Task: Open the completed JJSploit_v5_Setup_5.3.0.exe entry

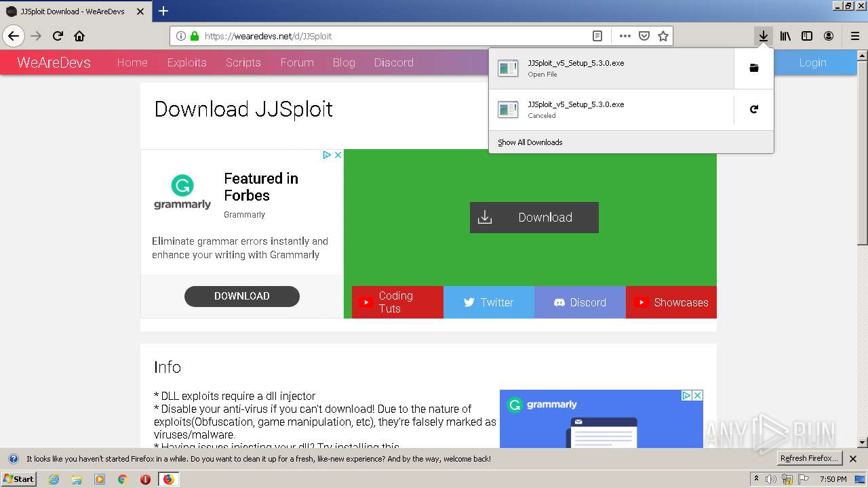Action: click(x=611, y=68)
